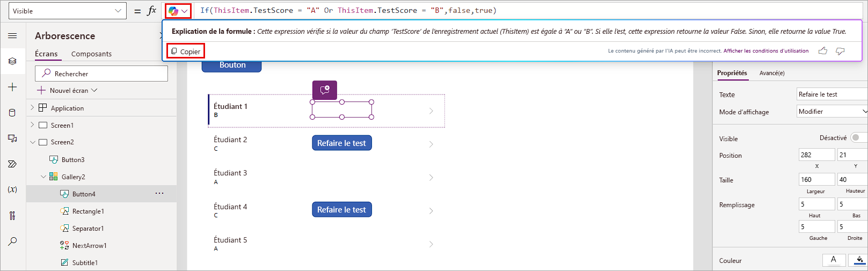Open the Media icon in left rail

[12, 138]
